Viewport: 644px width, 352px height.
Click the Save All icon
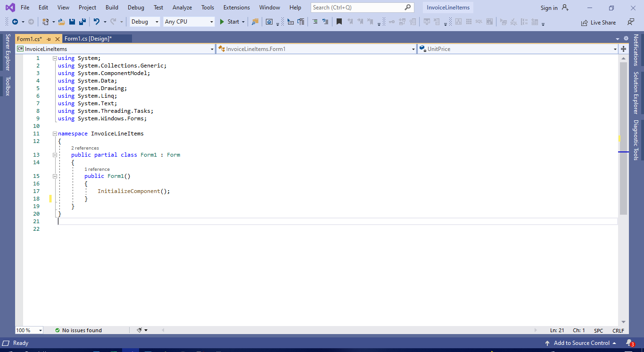coord(83,22)
